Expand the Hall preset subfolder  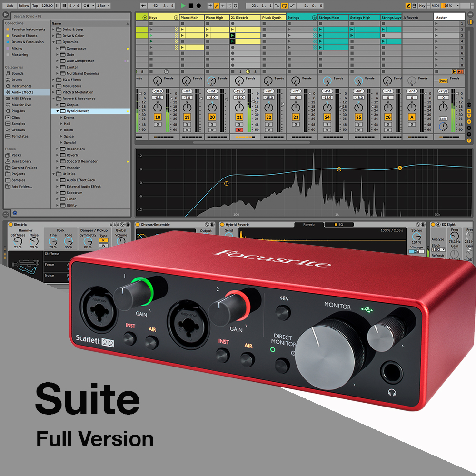click(61, 124)
